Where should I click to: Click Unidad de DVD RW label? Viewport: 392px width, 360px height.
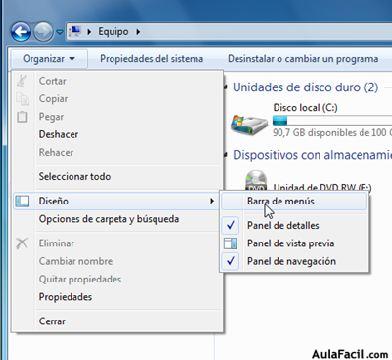322,188
